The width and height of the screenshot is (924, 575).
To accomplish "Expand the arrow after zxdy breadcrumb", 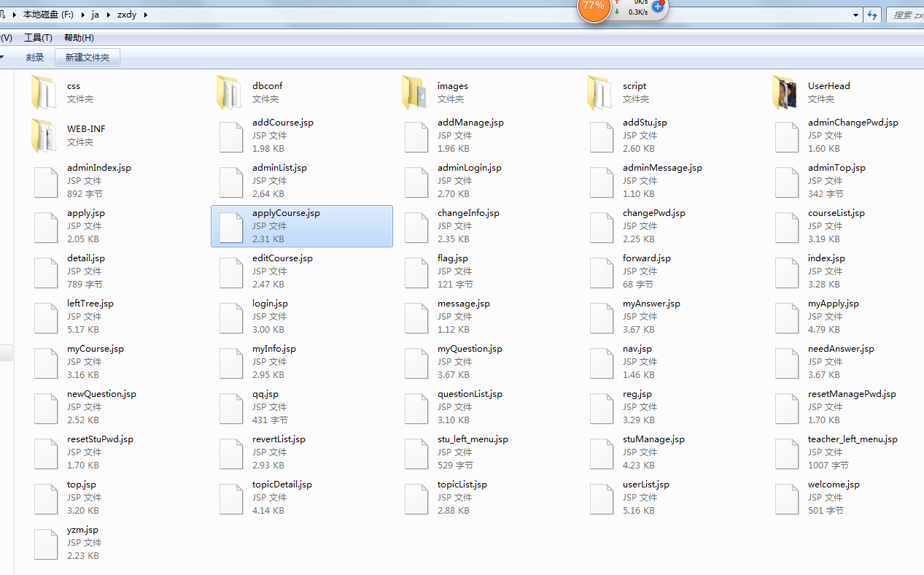I will pos(145,15).
